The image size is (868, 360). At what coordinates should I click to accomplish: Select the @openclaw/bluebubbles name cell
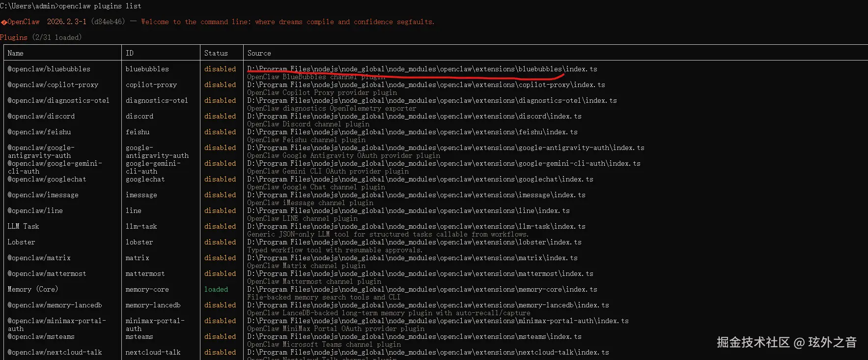click(x=49, y=69)
